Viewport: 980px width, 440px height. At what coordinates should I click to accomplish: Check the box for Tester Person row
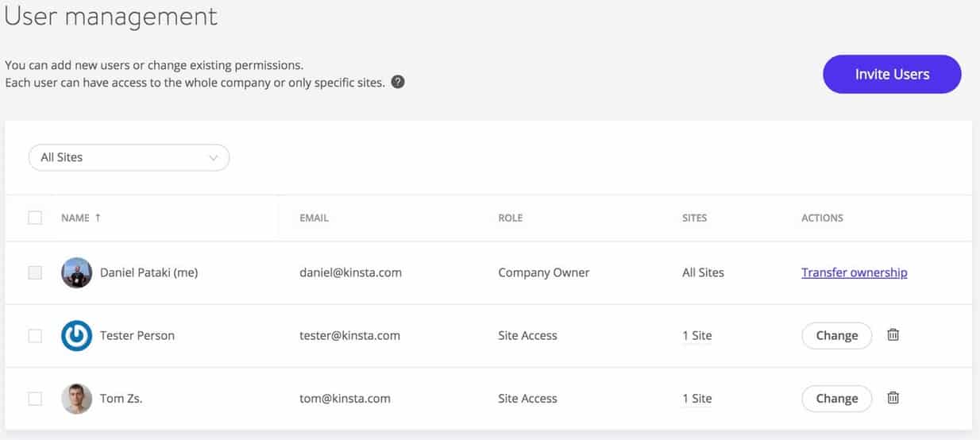tap(35, 335)
